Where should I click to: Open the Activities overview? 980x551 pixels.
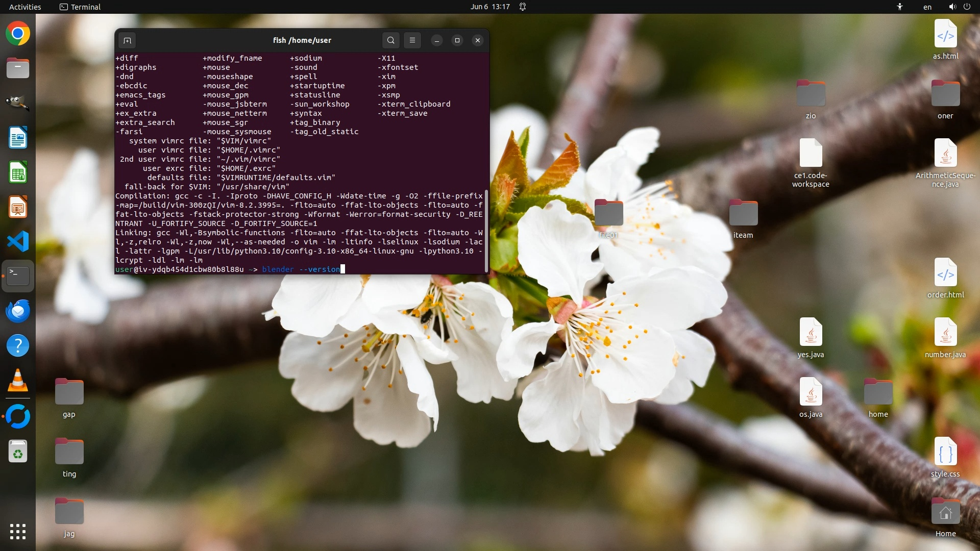(25, 7)
